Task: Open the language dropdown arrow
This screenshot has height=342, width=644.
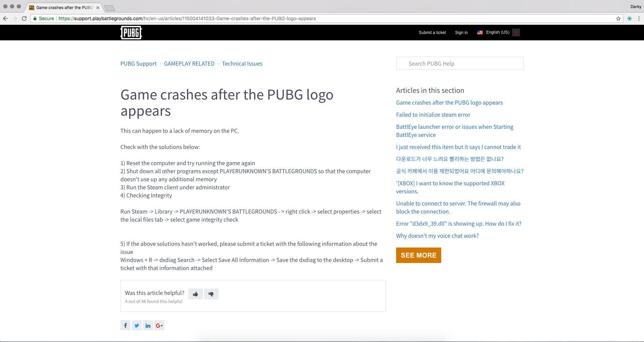Action: click(x=516, y=32)
